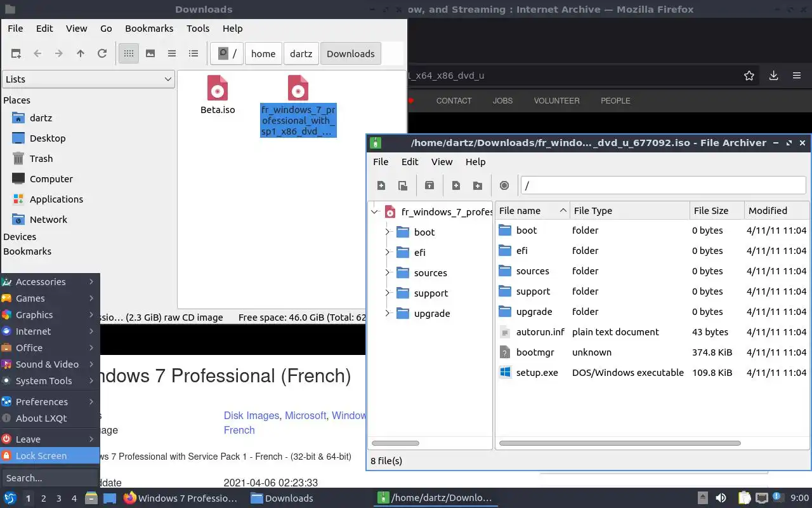Expand the sources folder in the tree
This screenshot has width=812, height=508.
click(x=388, y=273)
